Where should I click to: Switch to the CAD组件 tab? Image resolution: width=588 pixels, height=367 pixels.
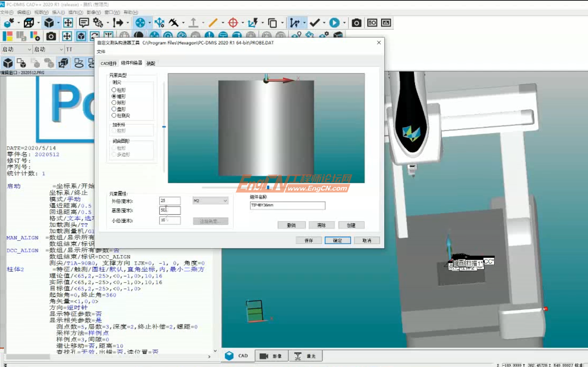coord(108,63)
